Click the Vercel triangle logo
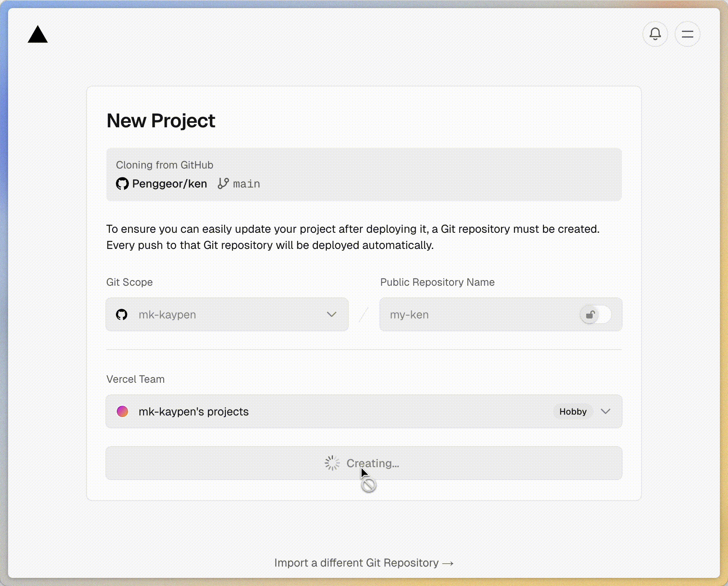This screenshot has height=586, width=728. [x=38, y=34]
